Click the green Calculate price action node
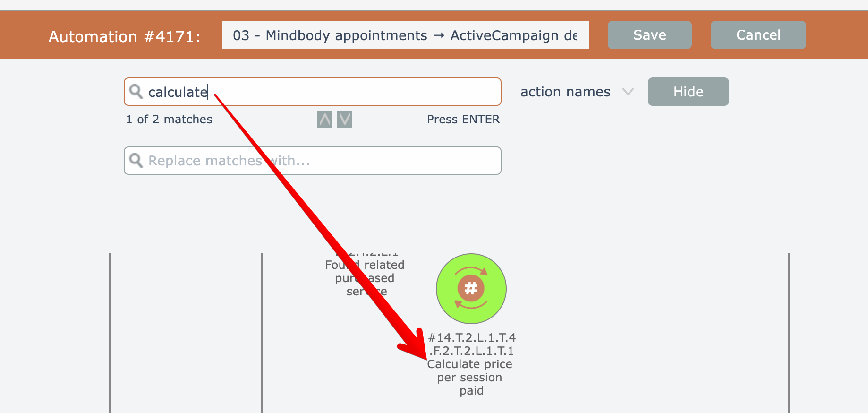 pos(471,289)
